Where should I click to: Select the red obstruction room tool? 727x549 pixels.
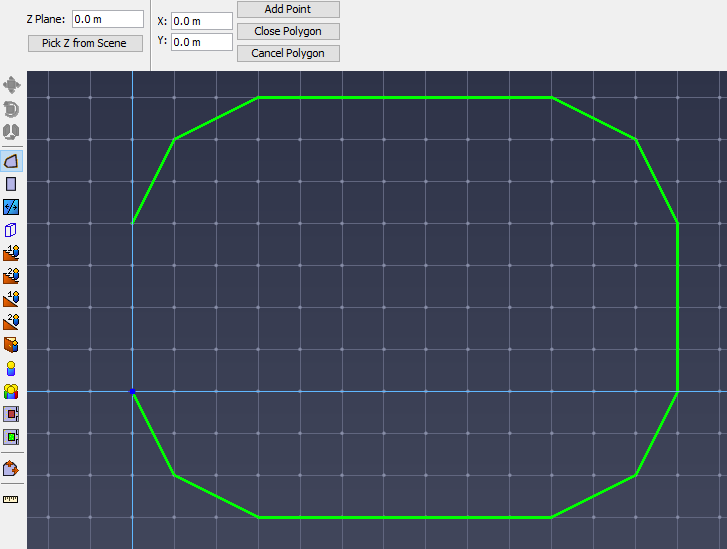(11, 414)
